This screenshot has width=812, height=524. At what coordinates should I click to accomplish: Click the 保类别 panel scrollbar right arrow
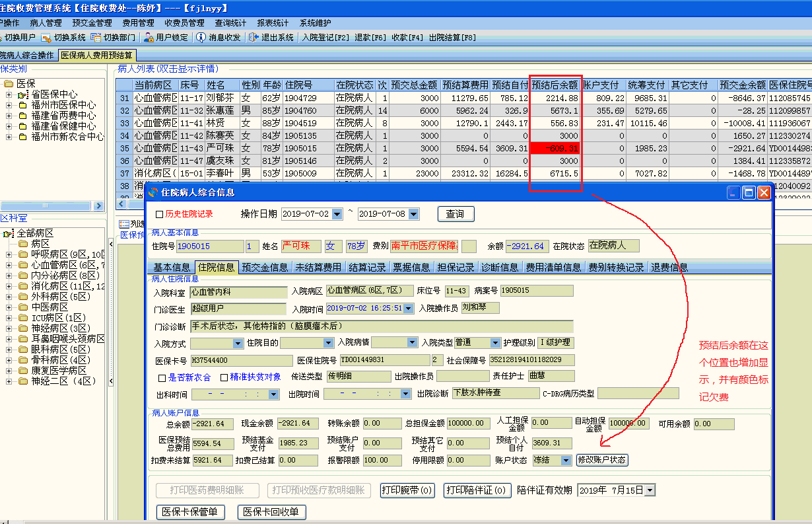(99, 206)
